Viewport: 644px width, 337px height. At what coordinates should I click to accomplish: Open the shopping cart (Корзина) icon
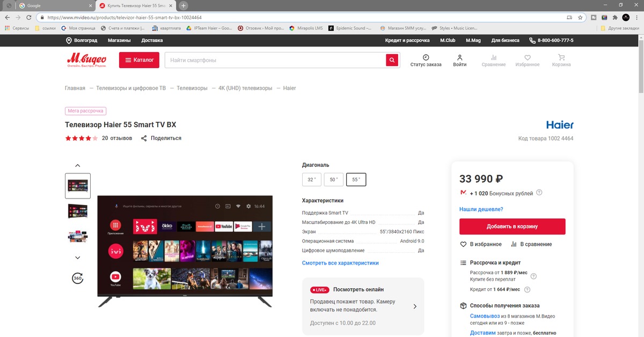(561, 57)
